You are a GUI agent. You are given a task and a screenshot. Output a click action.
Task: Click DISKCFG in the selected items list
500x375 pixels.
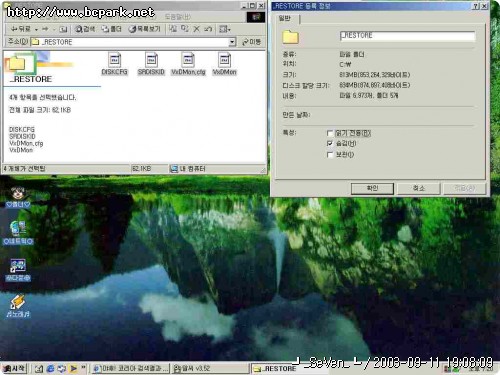(22, 129)
